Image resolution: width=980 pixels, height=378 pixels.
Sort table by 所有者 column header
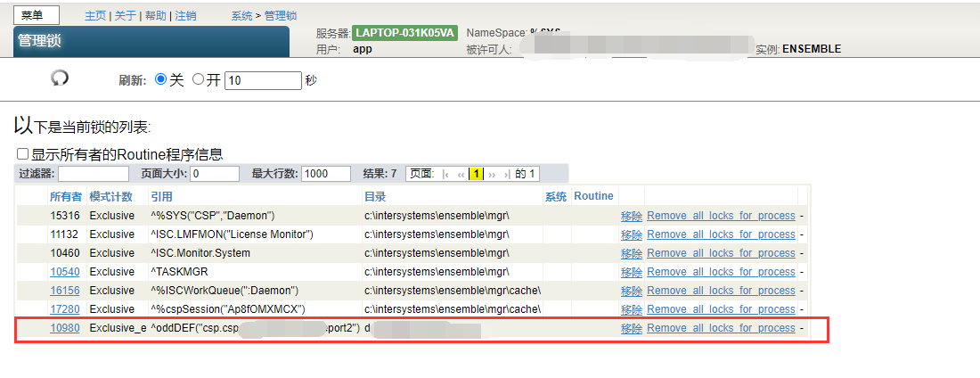(x=65, y=196)
